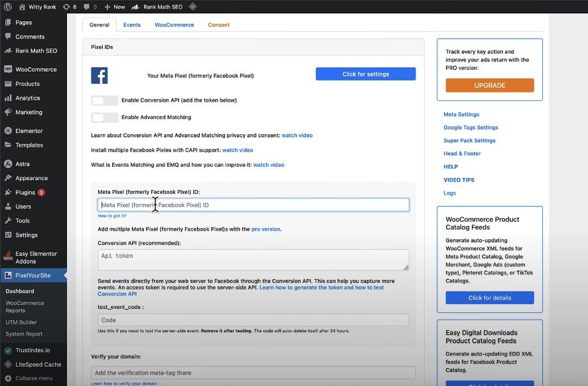Open the Templates folder icon

coord(8,145)
